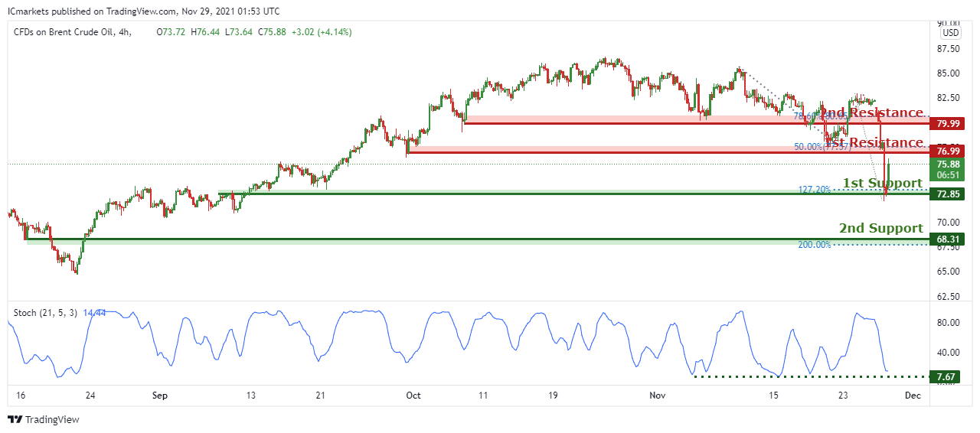
Task: Click the Dec label on time axis
Action: tap(912, 396)
